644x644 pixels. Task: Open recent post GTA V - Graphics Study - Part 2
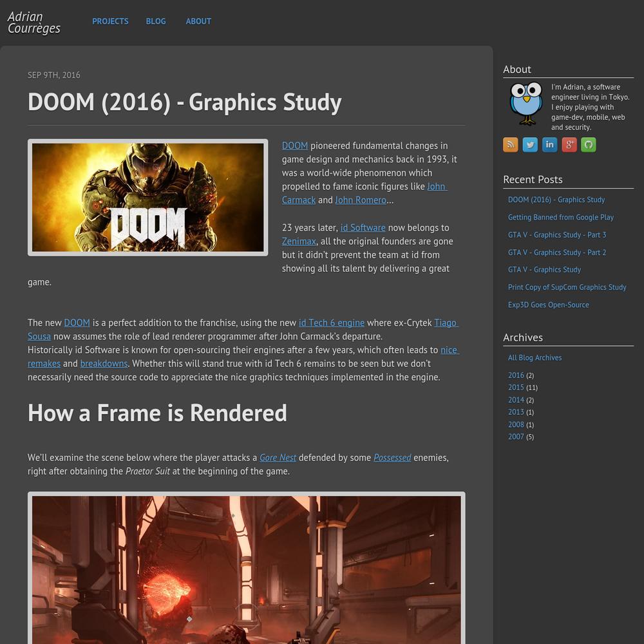pyautogui.click(x=557, y=252)
